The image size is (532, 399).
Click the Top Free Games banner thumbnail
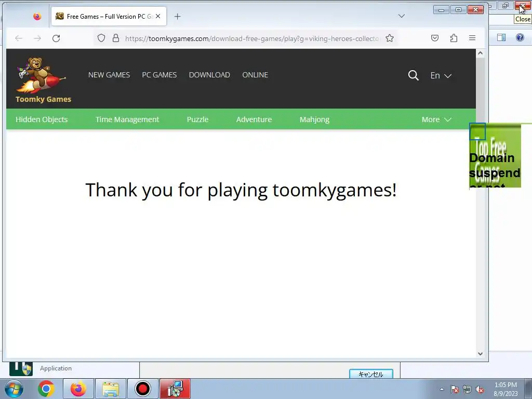[495, 155]
